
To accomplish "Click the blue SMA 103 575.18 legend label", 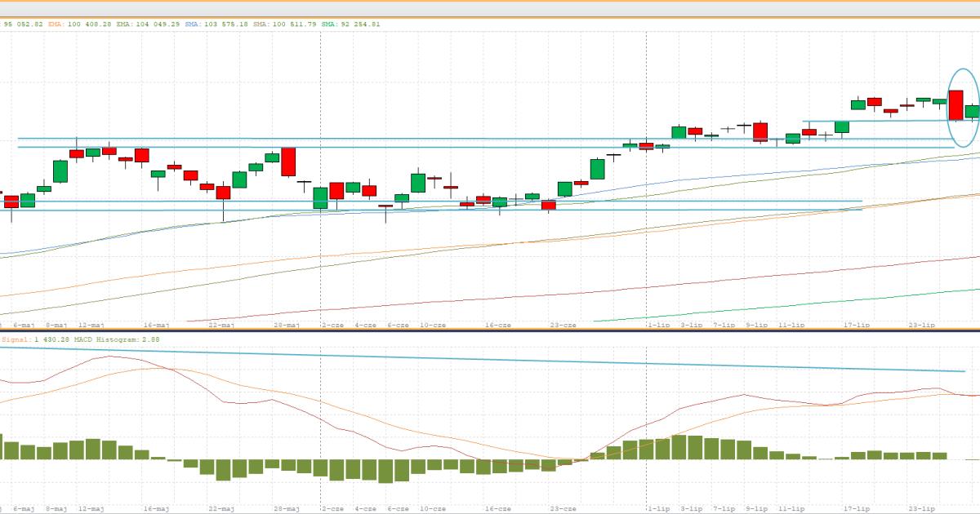I will coord(215,24).
